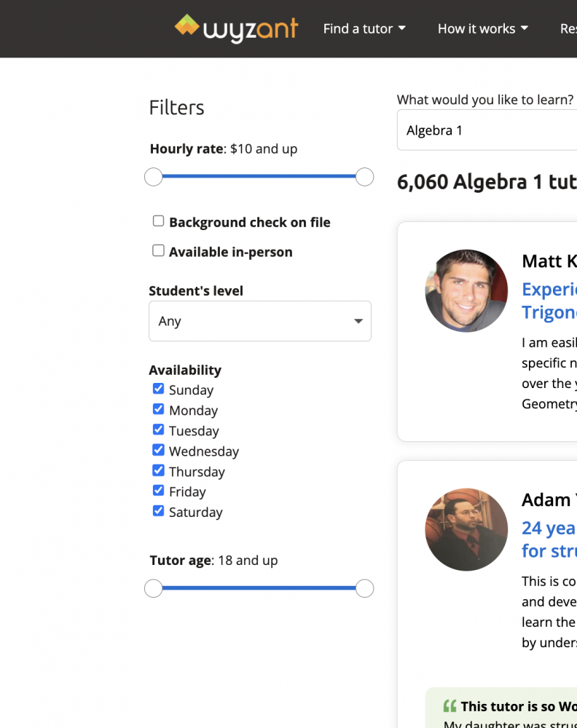Viewport: 577px width, 728px height.
Task: Uncheck Wednesday availability
Action: [158, 450]
